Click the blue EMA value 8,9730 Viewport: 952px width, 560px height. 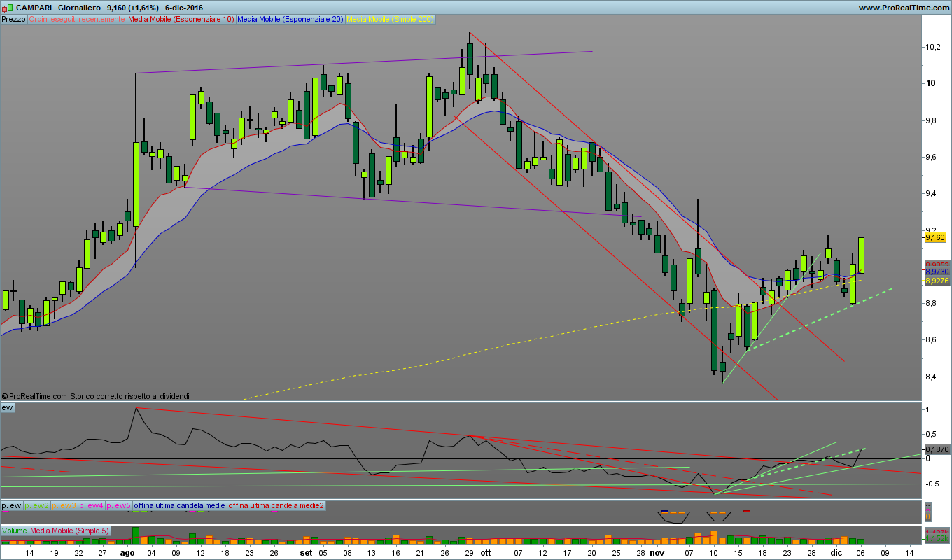pos(937,271)
